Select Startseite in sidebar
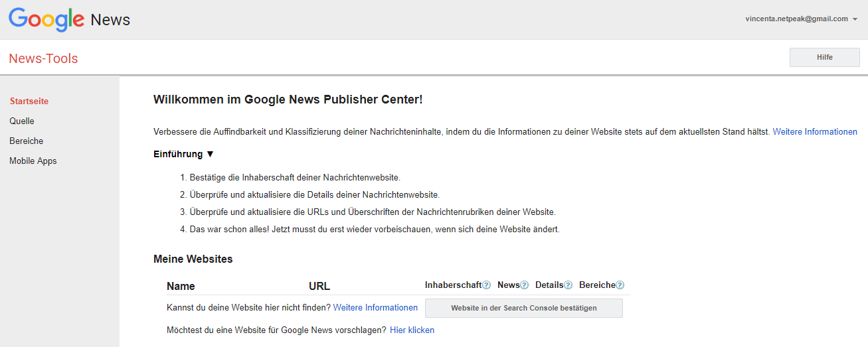 (x=29, y=102)
